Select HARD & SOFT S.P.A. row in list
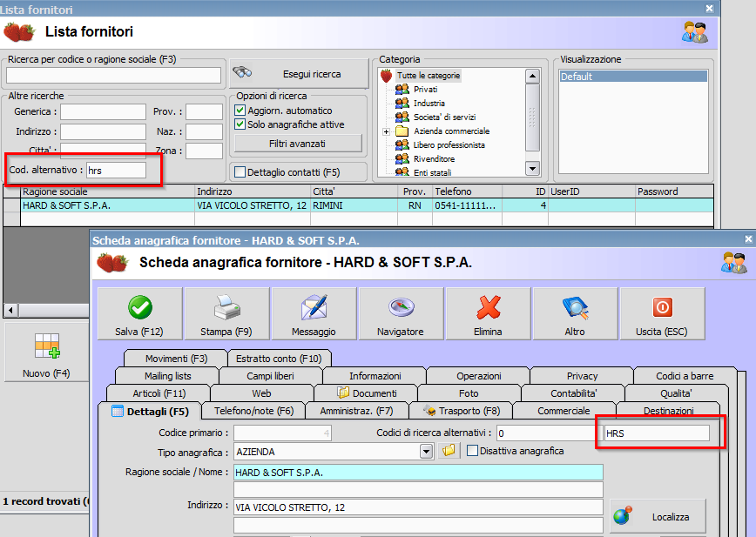 (367, 205)
